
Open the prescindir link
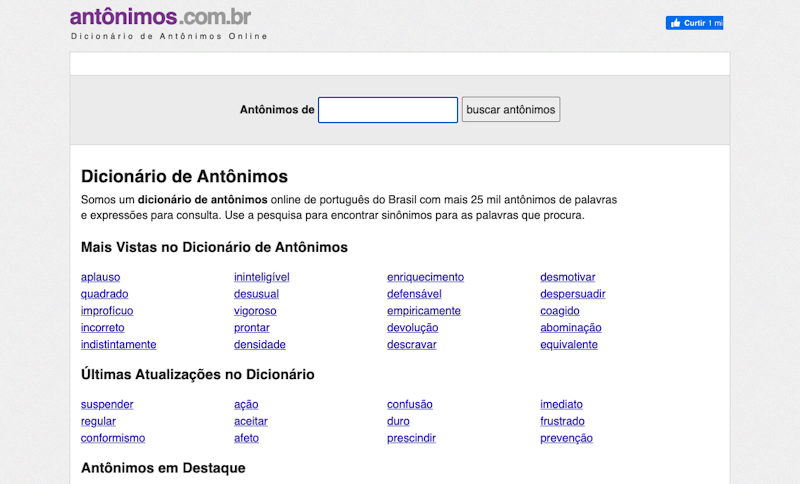[x=412, y=438]
